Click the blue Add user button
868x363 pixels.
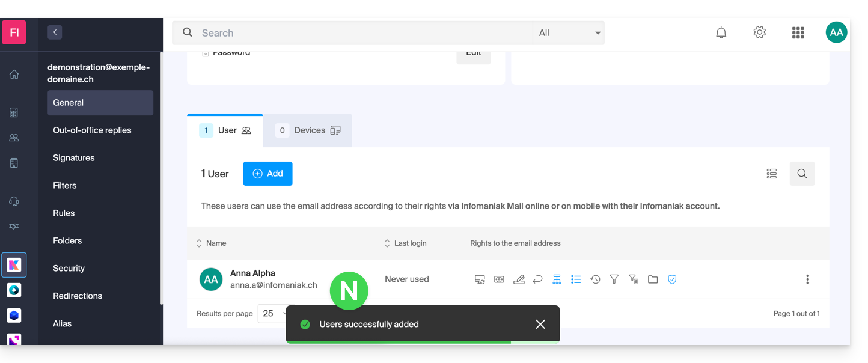point(267,174)
